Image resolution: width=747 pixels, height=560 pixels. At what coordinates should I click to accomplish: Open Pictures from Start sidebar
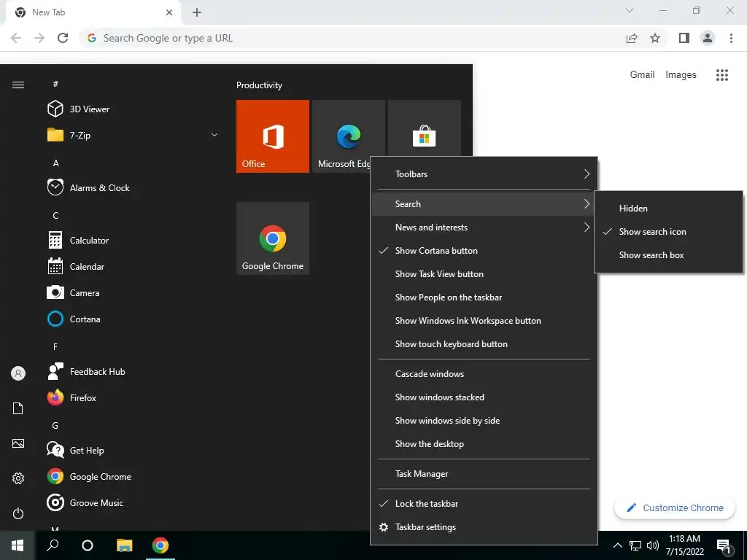18,443
